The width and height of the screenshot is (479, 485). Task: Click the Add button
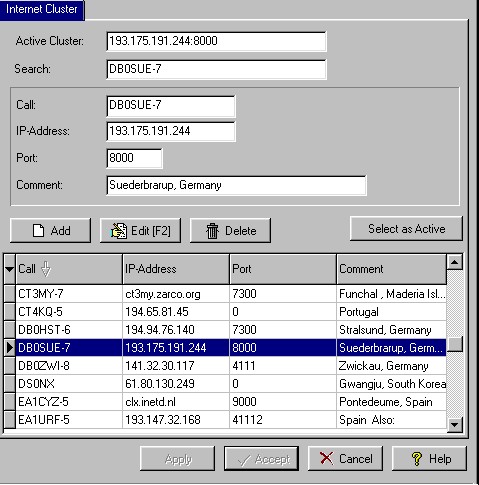[50, 230]
